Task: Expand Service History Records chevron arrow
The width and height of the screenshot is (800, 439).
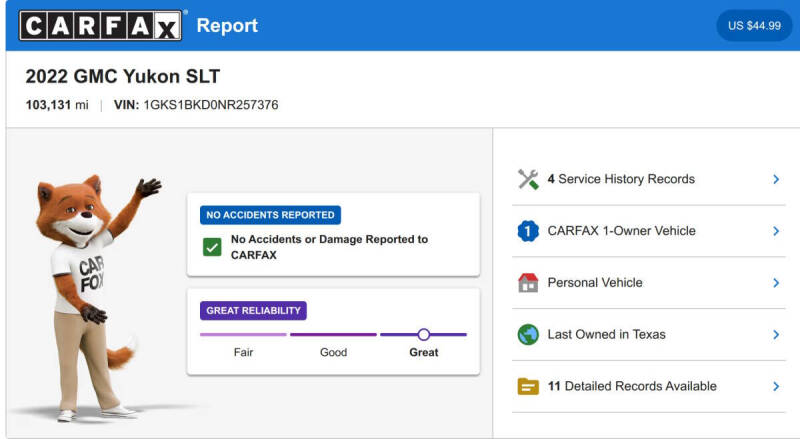Action: (776, 179)
